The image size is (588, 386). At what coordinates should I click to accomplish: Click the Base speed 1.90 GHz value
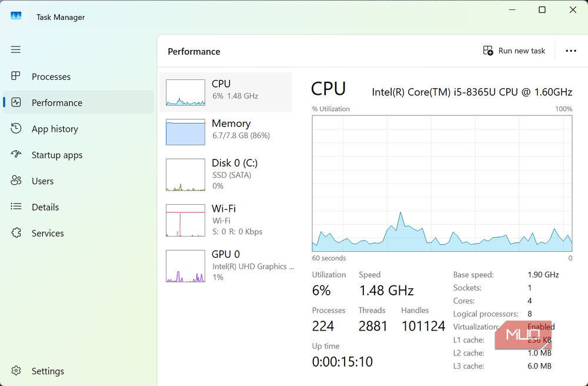[x=543, y=275]
